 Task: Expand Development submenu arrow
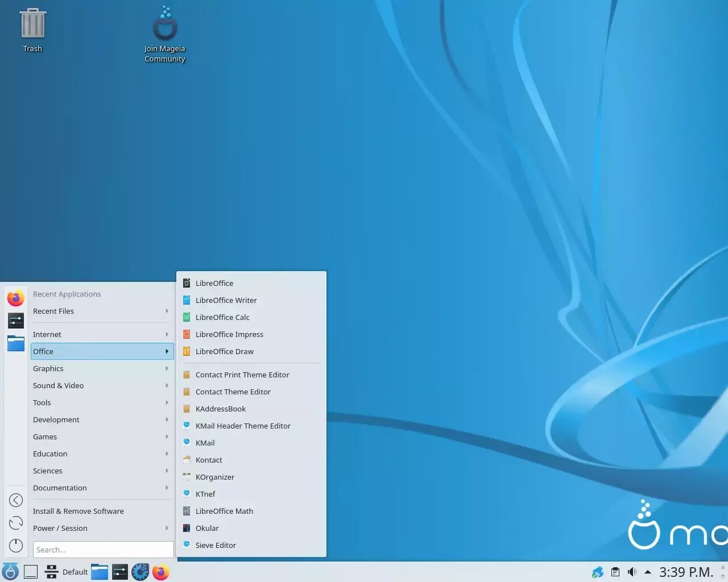(167, 419)
